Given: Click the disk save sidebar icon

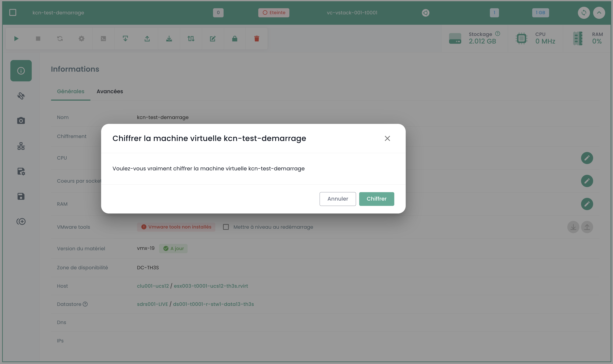Looking at the screenshot, I should [21, 196].
